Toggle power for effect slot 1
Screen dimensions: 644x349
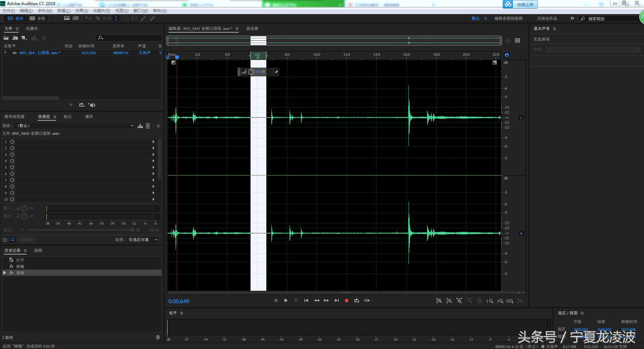tap(12, 142)
